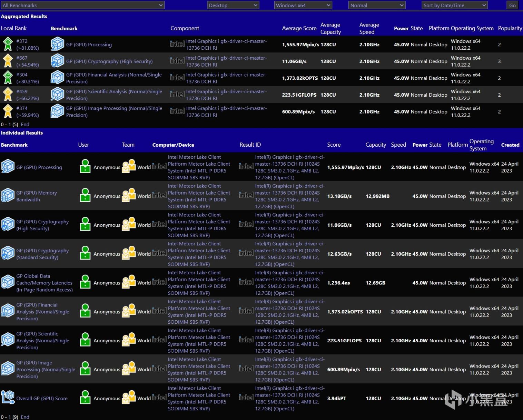Click the aggregated GP (GPU) Processing benchmark icon
Viewport: 523px width, 420px height.
pyautogui.click(x=57, y=44)
